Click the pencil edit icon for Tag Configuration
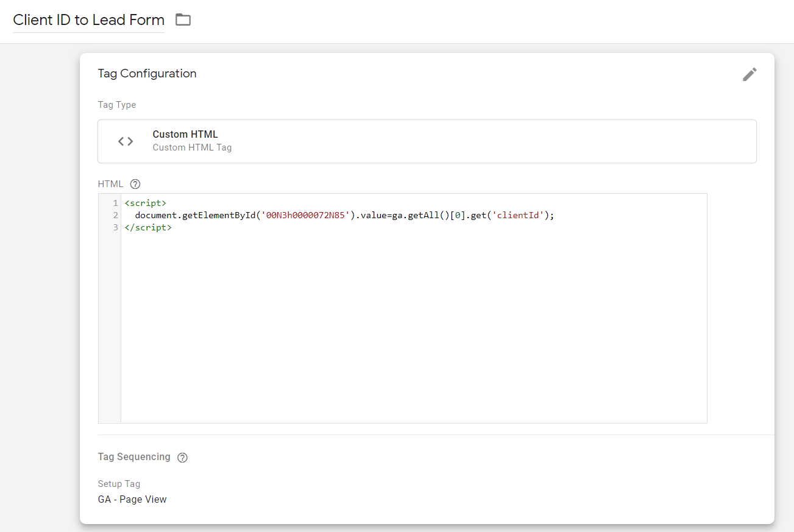 click(750, 74)
